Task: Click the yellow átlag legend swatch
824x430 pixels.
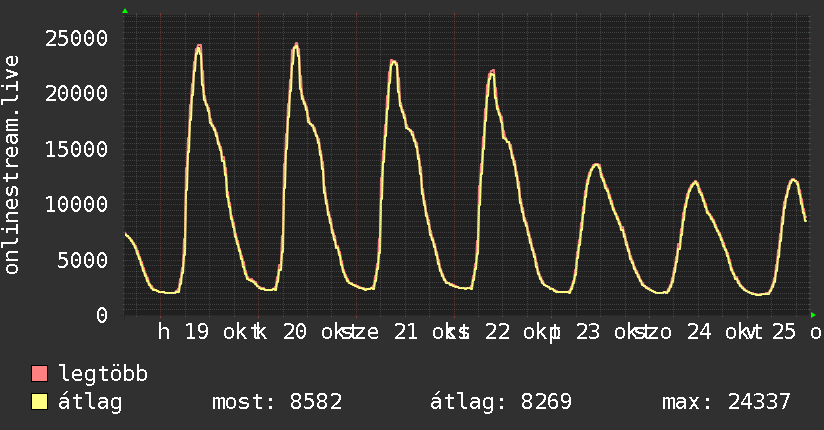Action: pyautogui.click(x=39, y=402)
